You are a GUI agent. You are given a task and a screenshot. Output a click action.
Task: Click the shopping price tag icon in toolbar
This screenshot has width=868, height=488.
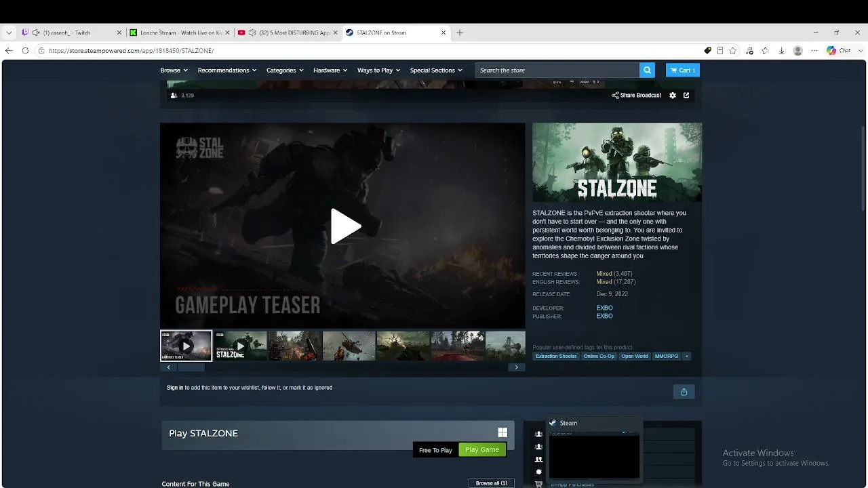(x=707, y=50)
